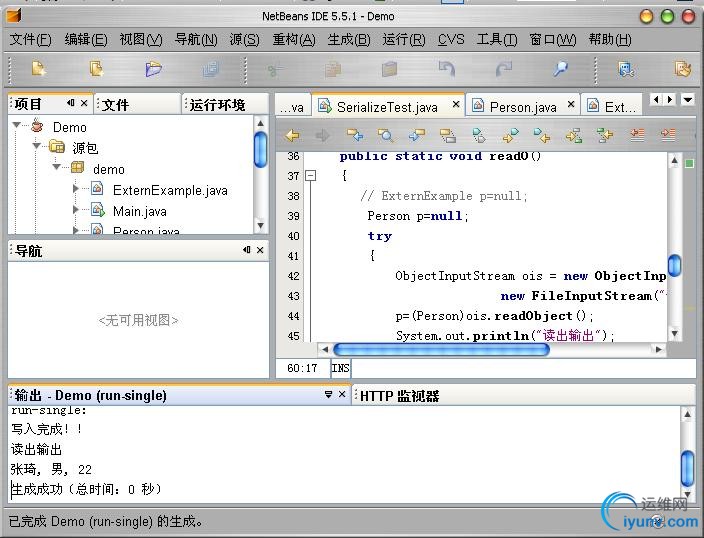Viewport: 704px width, 538px height.
Task: Click the NetBeans cube logo icon
Action: point(14,16)
